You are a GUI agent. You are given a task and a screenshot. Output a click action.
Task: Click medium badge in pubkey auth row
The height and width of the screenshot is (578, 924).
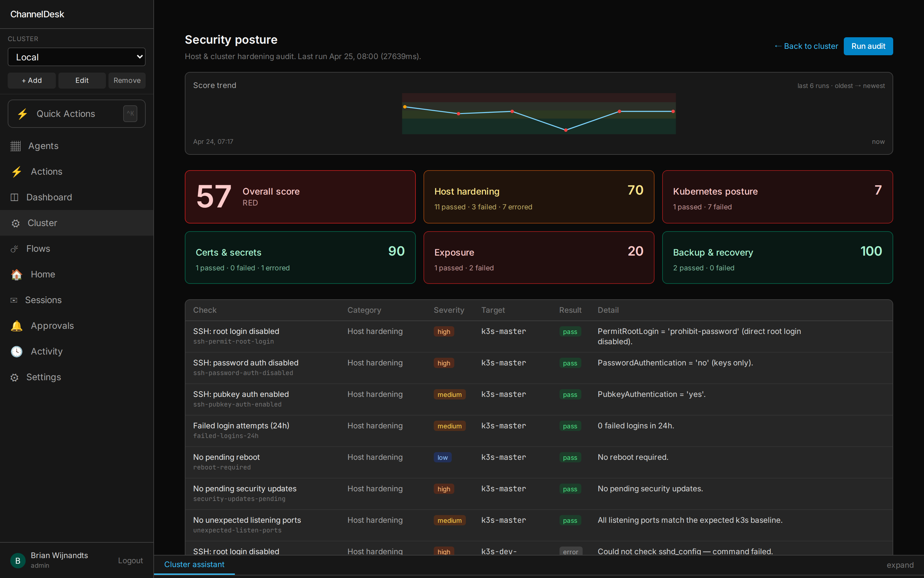[x=449, y=395]
